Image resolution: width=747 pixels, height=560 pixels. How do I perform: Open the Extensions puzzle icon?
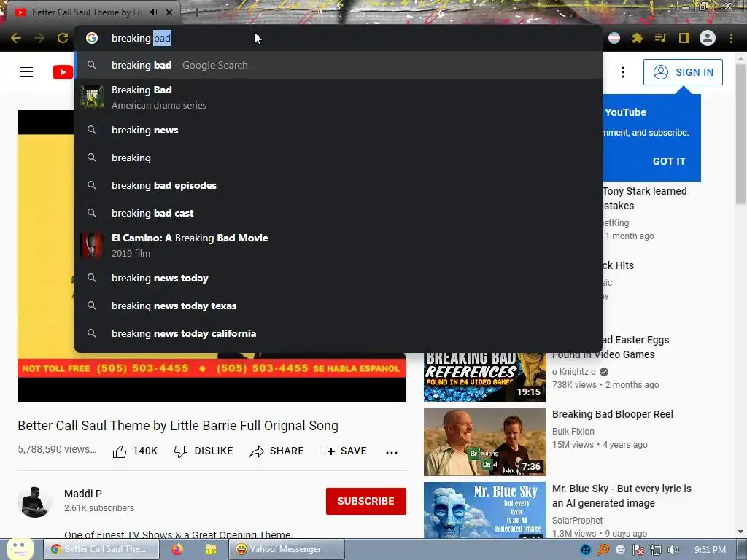coord(637,38)
